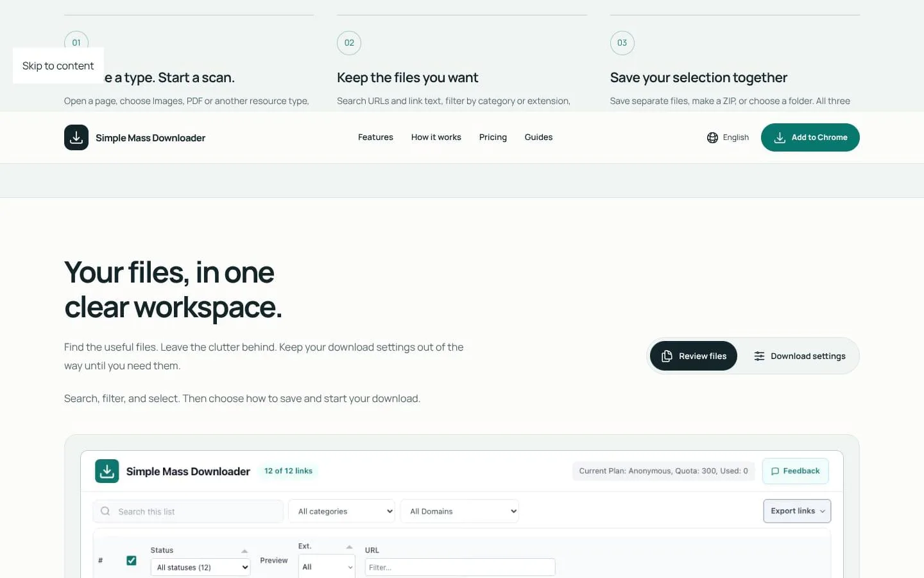Open the Export links dropdown

pyautogui.click(x=797, y=511)
